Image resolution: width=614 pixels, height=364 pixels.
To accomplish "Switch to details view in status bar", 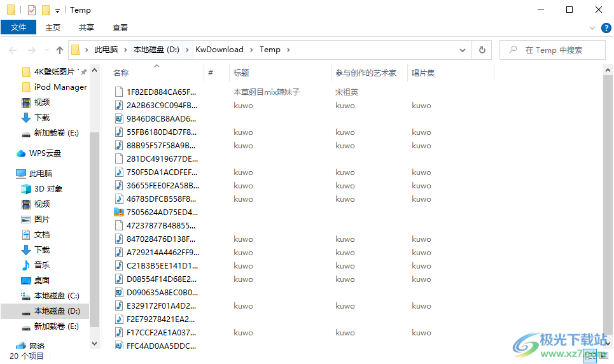I will [x=590, y=356].
